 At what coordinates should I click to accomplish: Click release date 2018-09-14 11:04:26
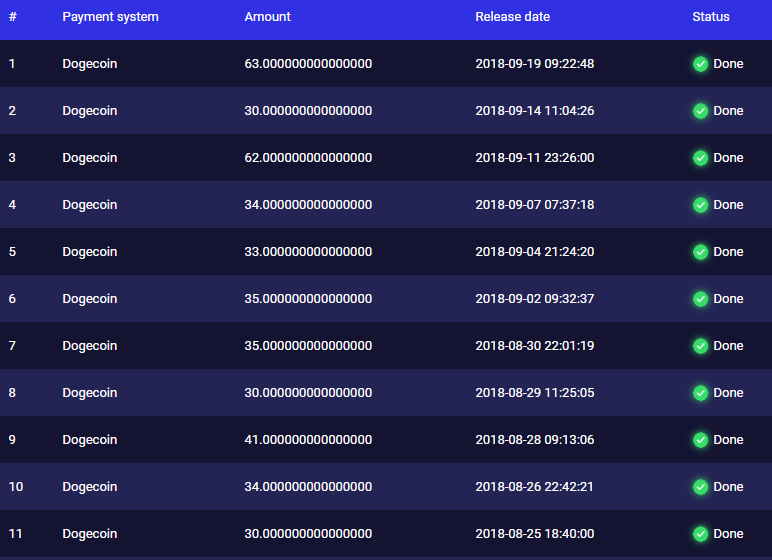pyautogui.click(x=535, y=110)
